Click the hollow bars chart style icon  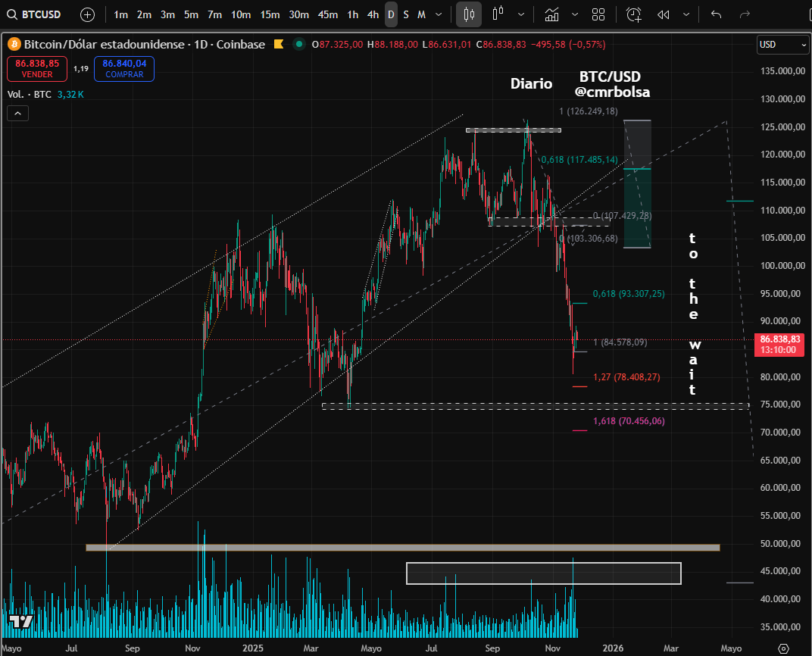(x=498, y=14)
